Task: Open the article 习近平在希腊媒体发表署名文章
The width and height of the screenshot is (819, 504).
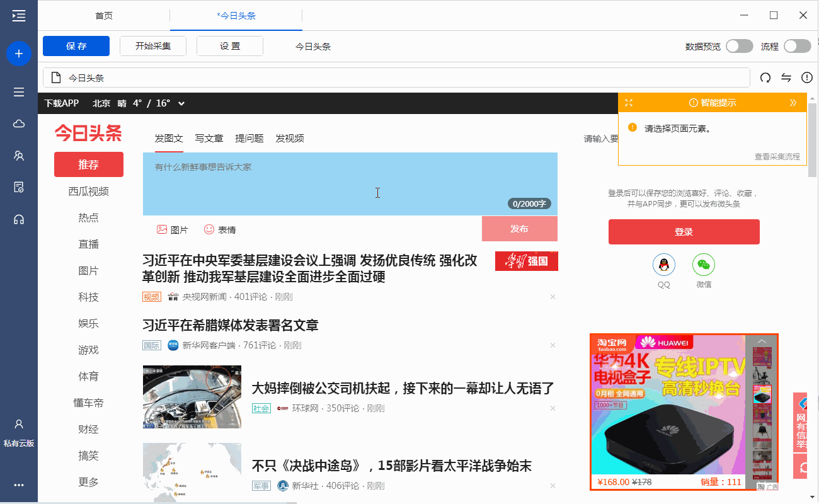Action: (231, 325)
